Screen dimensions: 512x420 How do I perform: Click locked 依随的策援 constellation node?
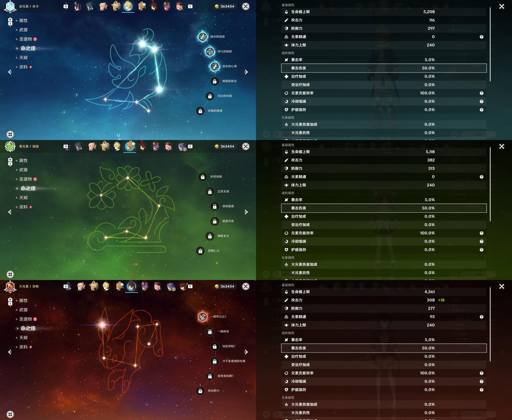coord(200,111)
